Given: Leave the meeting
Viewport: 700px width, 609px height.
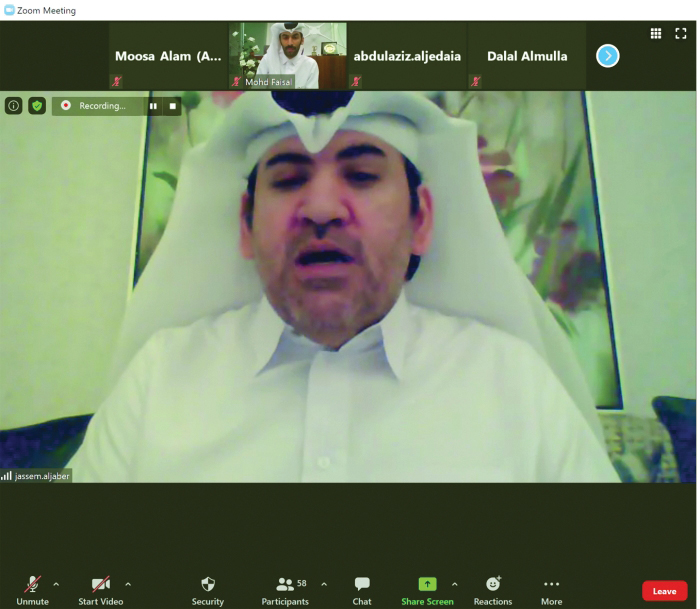Looking at the screenshot, I should pos(664,591).
